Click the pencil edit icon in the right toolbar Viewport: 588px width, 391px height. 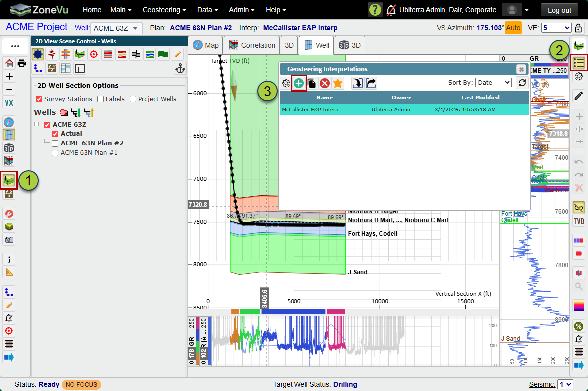click(x=579, y=96)
